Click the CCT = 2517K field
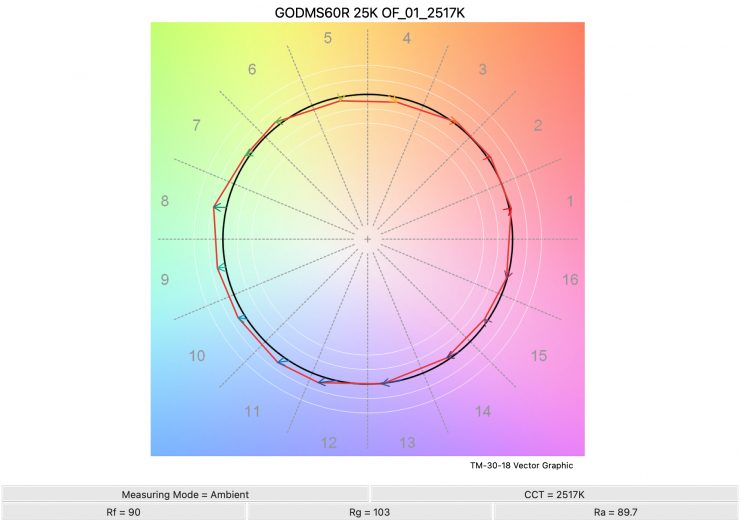 click(x=554, y=494)
